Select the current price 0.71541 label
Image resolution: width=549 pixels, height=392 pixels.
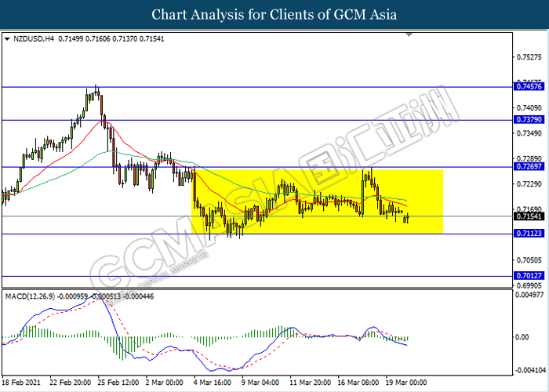pos(529,216)
